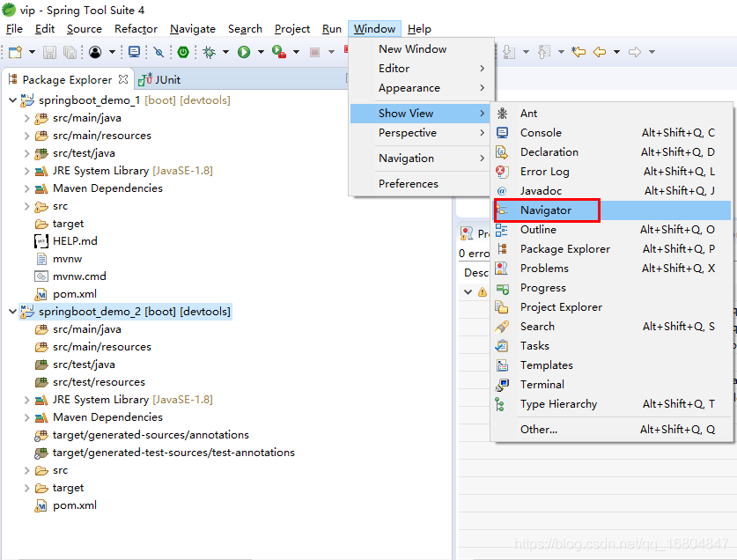Click the Forward navigation arrow icon
The image size is (737, 560).
pyautogui.click(x=635, y=52)
